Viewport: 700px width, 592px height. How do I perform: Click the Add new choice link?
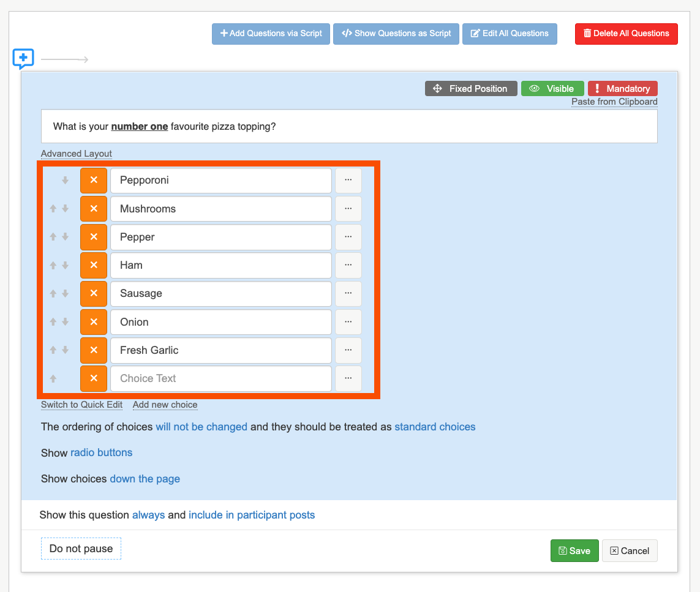point(165,405)
